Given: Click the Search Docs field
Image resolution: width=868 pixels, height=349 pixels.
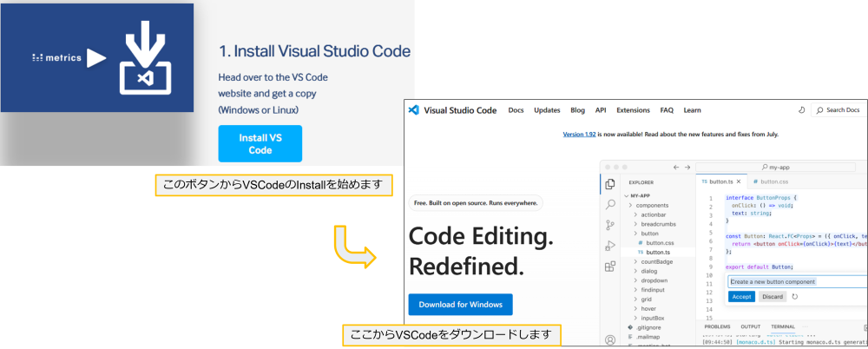Looking at the screenshot, I should (x=838, y=110).
